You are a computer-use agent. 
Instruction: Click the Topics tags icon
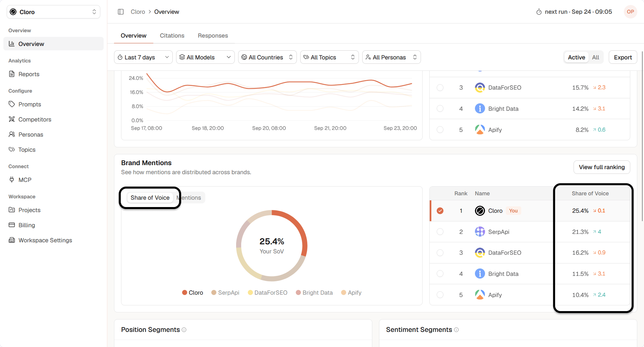[12, 149]
